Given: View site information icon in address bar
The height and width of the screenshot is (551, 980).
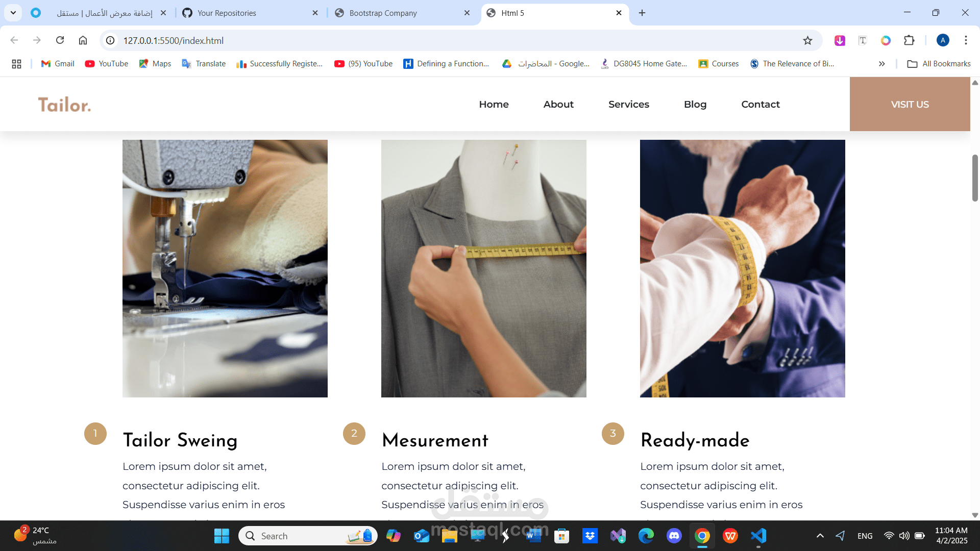Looking at the screenshot, I should [x=110, y=40].
